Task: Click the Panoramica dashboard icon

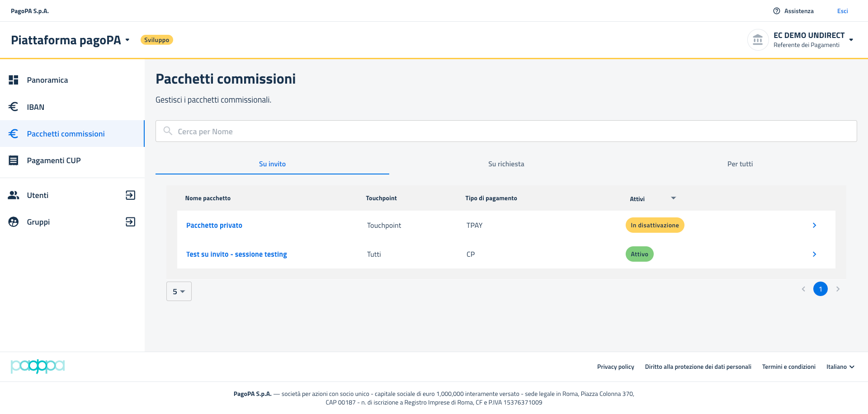Action: (14, 80)
